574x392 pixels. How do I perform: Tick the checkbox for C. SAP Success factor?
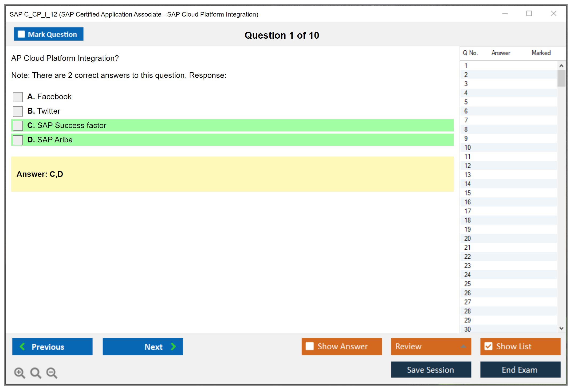point(18,126)
